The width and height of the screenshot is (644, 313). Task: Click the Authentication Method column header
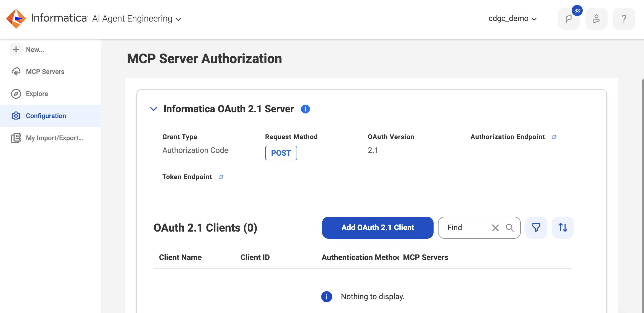point(360,258)
